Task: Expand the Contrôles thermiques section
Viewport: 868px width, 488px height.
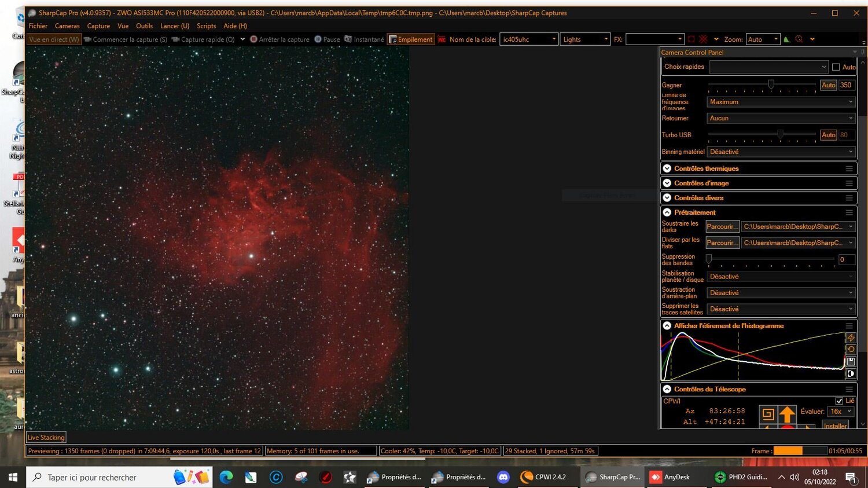Action: [x=667, y=168]
